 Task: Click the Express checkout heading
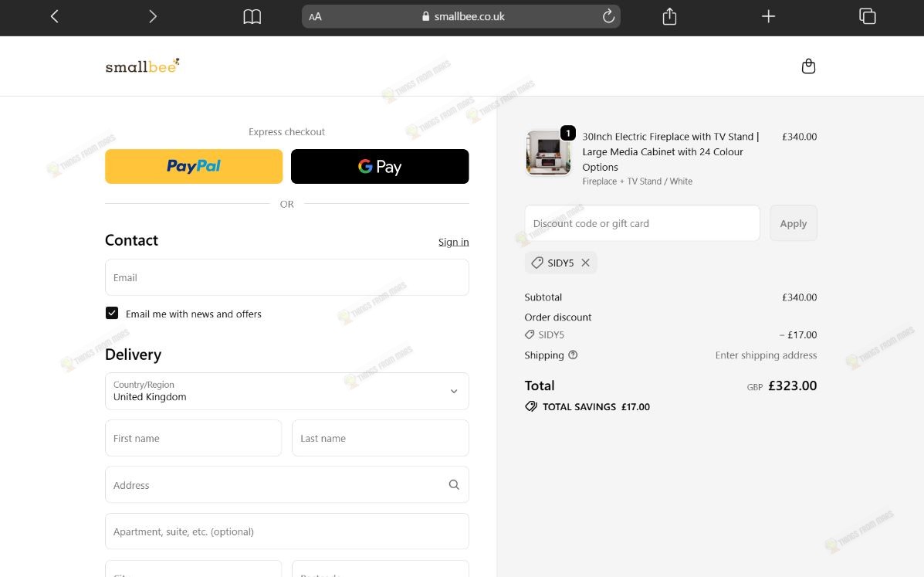point(286,131)
